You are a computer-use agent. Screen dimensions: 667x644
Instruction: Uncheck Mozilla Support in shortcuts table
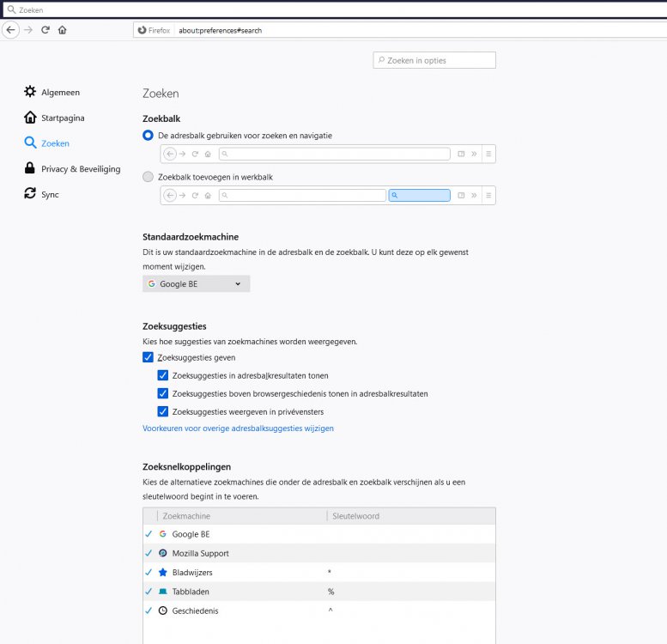(x=149, y=553)
